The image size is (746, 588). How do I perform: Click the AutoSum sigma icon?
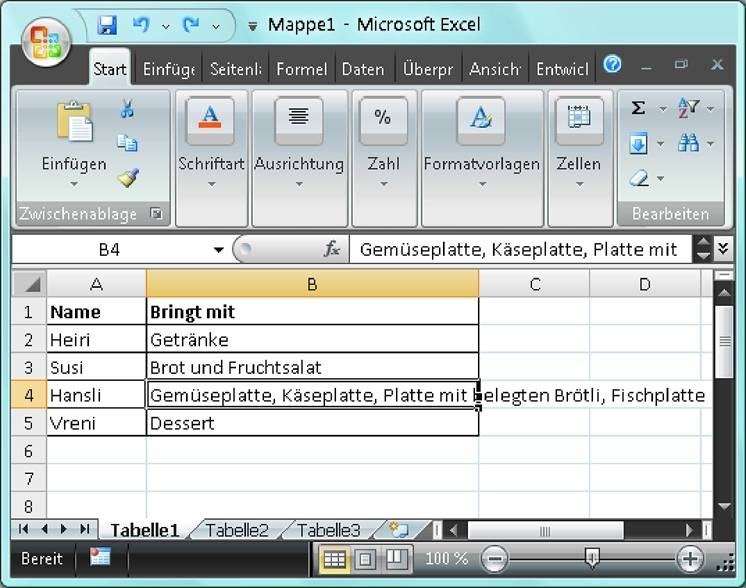coord(638,108)
